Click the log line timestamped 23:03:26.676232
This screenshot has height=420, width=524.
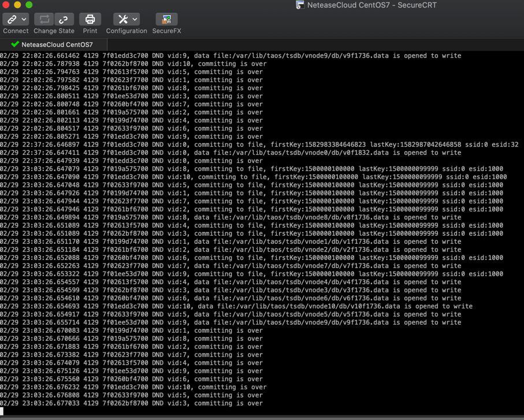133,387
